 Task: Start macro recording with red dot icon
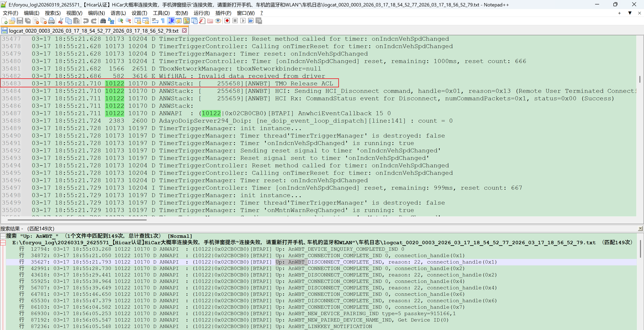(227, 21)
